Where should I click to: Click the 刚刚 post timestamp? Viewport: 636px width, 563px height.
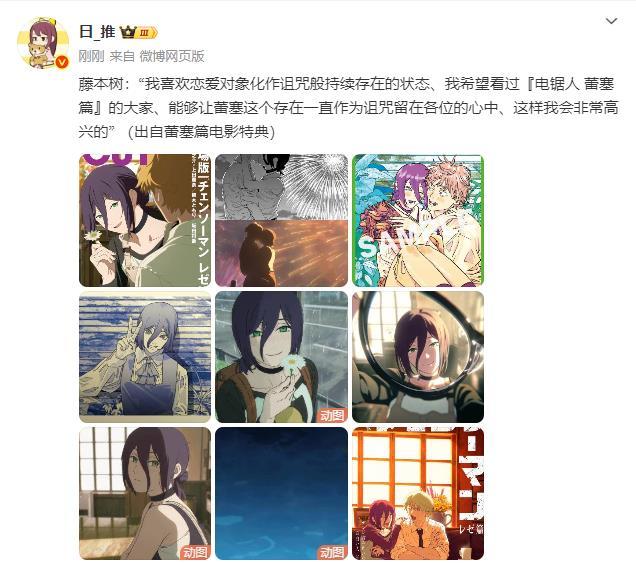pyautogui.click(x=91, y=56)
